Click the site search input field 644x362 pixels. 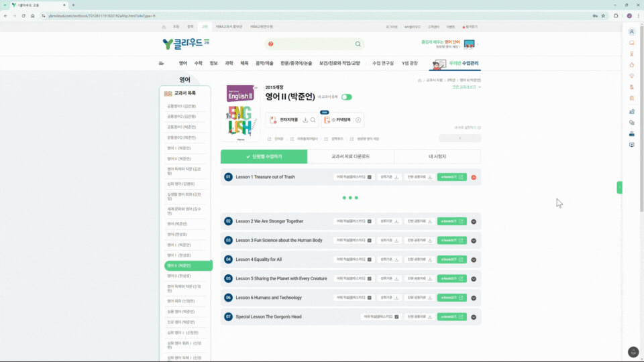pos(313,44)
